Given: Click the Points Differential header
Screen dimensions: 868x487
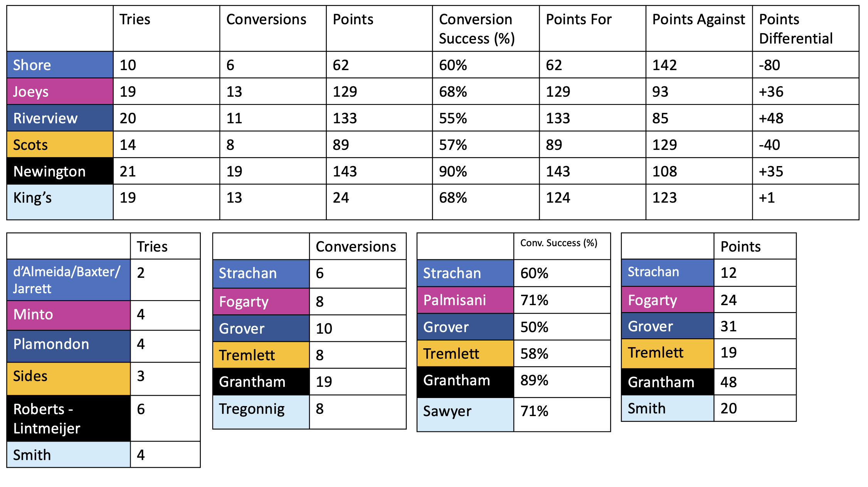Looking at the screenshot, I should coord(806,29).
